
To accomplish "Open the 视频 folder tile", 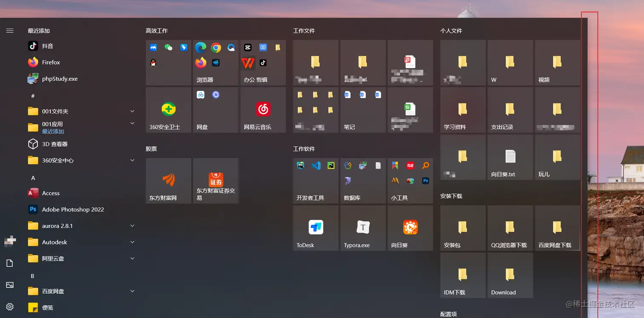I will [558, 63].
